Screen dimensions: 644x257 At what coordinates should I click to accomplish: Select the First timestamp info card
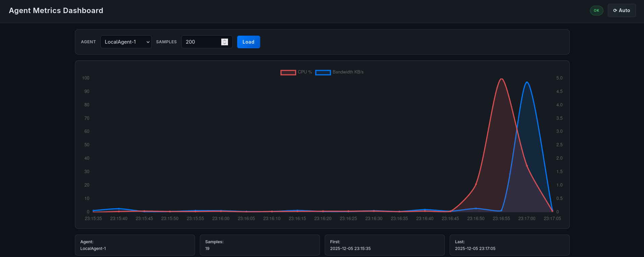coord(384,245)
